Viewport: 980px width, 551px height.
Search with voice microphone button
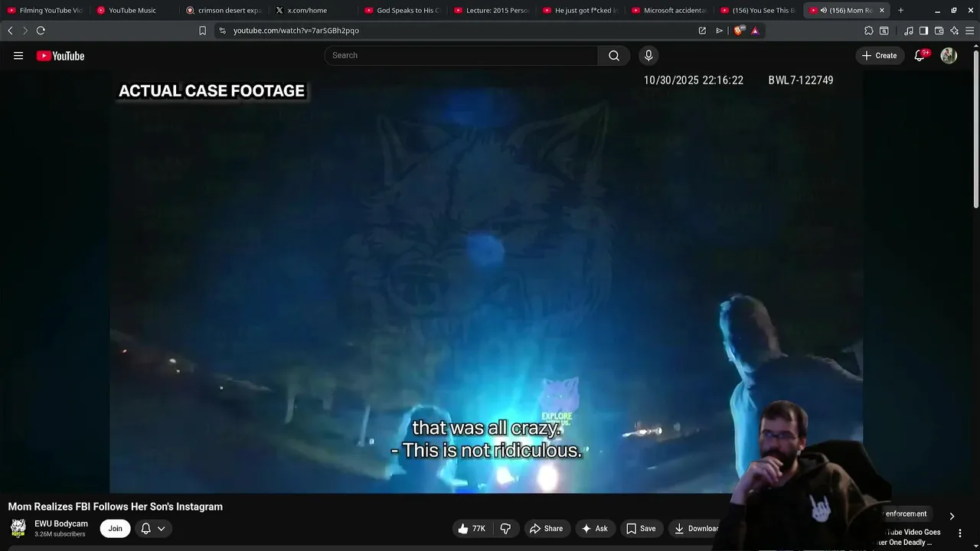click(x=648, y=55)
